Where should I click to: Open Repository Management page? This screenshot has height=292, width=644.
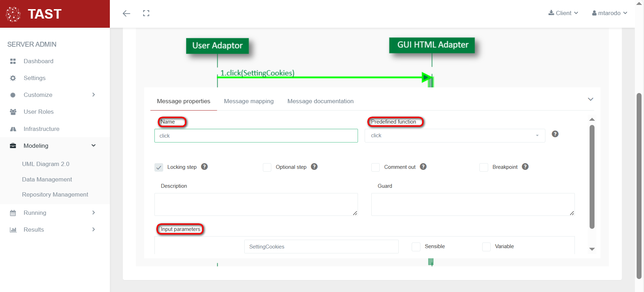pos(55,194)
